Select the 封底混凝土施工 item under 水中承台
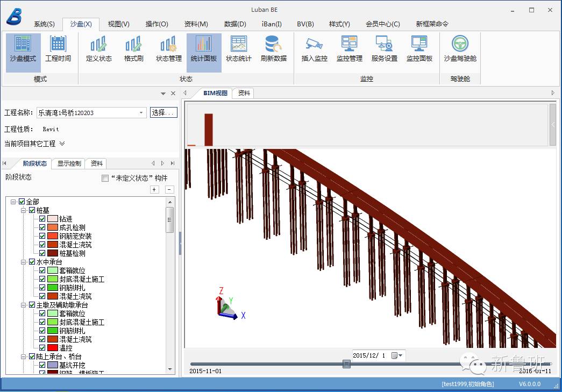 pyautogui.click(x=82, y=279)
